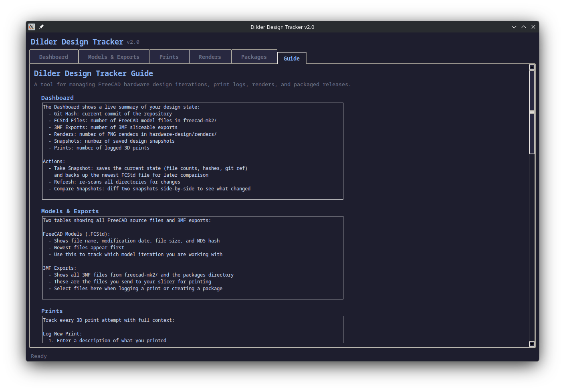The image size is (565, 392).
Task: Minimize window with the down chevron icon
Action: click(x=514, y=27)
